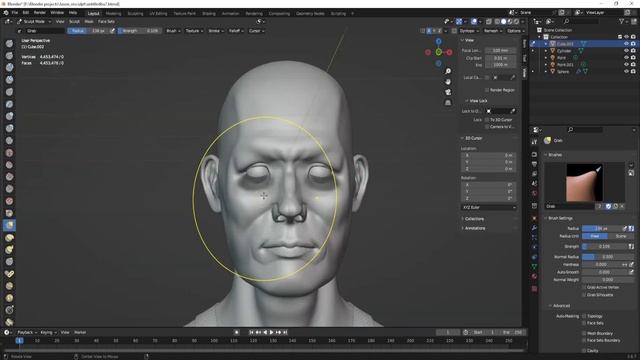Switch to the Sculpting workspace tab
This screenshot has width=640, height=360.
[x=135, y=13]
